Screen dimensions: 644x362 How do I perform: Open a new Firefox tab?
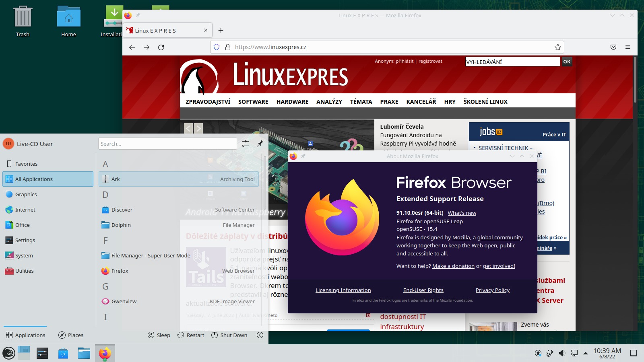point(221,31)
